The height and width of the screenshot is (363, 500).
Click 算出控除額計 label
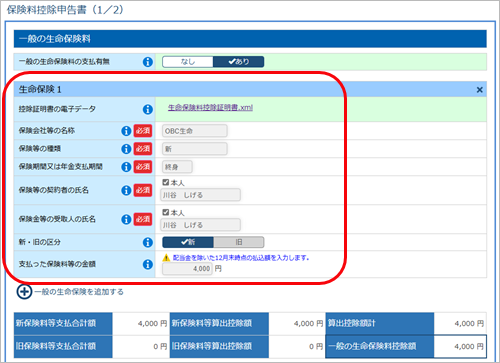pyautogui.click(x=351, y=323)
